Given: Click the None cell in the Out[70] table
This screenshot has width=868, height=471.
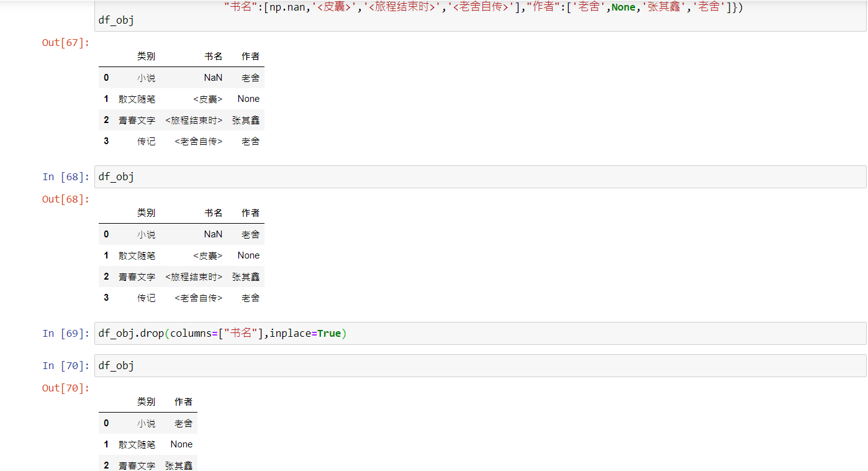Looking at the screenshot, I should pos(181,444).
